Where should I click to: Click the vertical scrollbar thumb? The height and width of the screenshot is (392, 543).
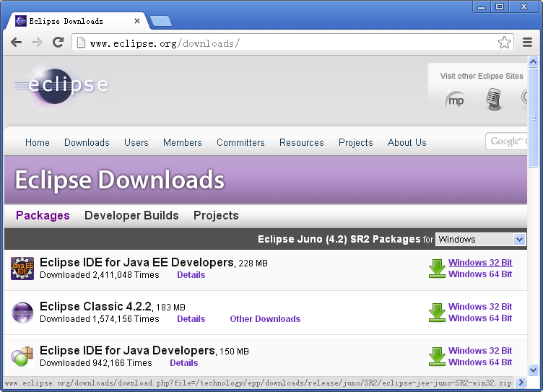[533, 118]
